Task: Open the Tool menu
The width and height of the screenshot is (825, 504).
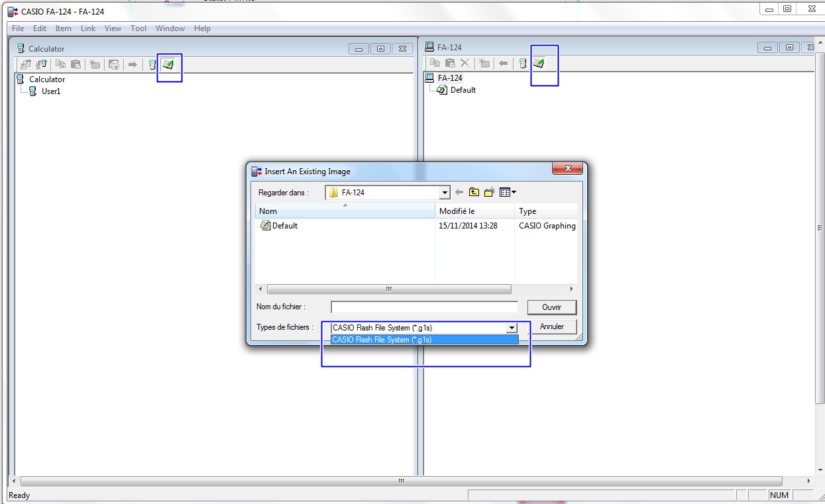Action: (x=138, y=28)
